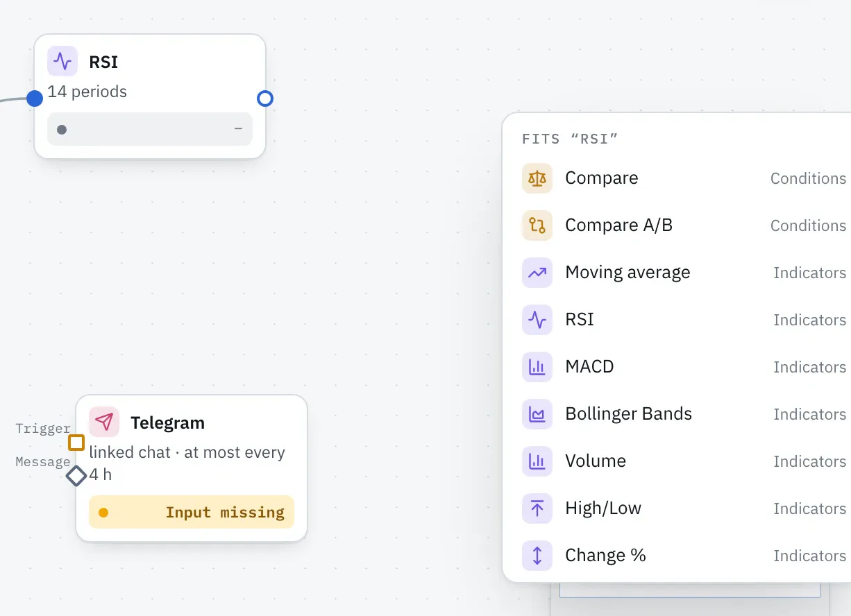
Task: Choose the Compare menu entry label
Action: [601, 178]
